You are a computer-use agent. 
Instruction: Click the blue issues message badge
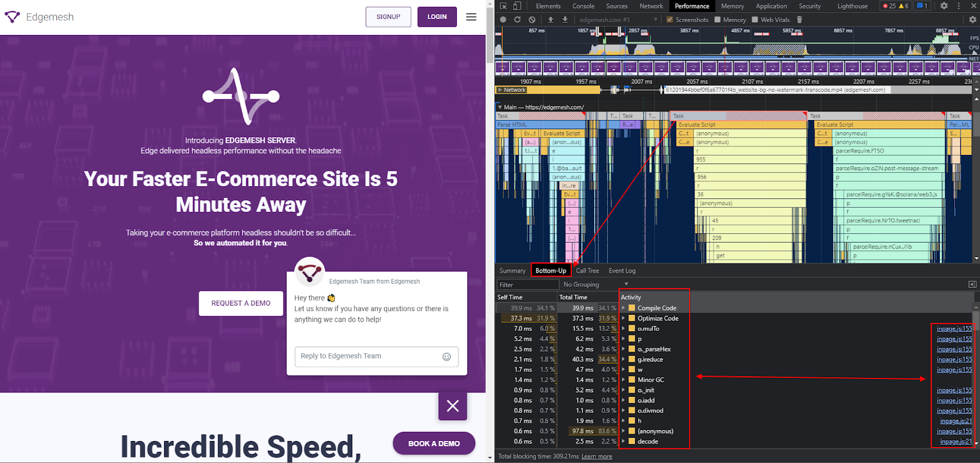tap(922, 6)
